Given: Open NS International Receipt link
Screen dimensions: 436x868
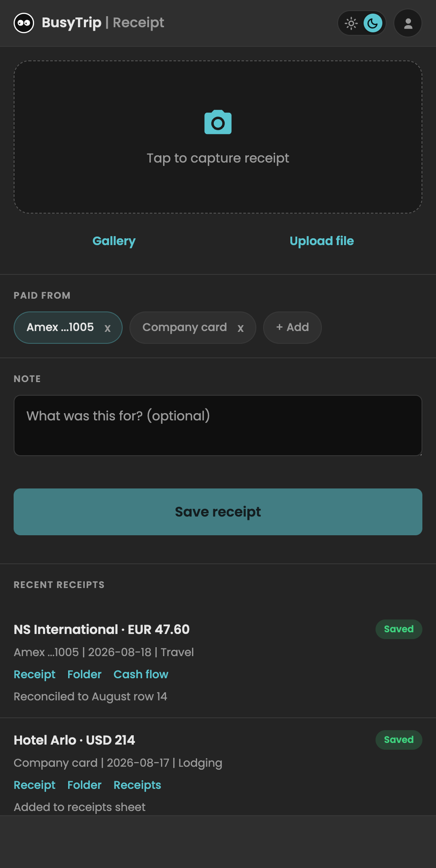Looking at the screenshot, I should [34, 674].
